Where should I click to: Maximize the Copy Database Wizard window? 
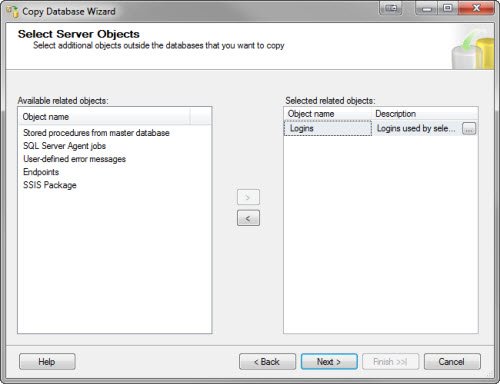[448, 8]
